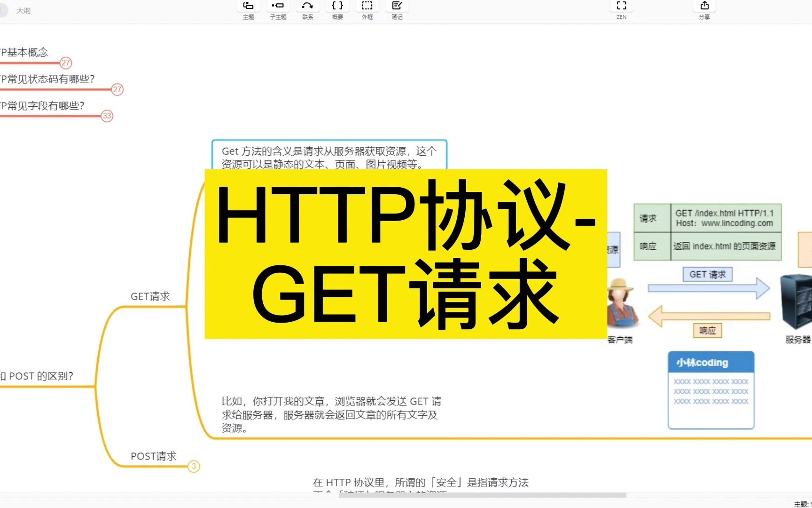This screenshot has width=812, height=508.
Task: Select the 常见状态码有哪些? topic
Action: coord(47,79)
